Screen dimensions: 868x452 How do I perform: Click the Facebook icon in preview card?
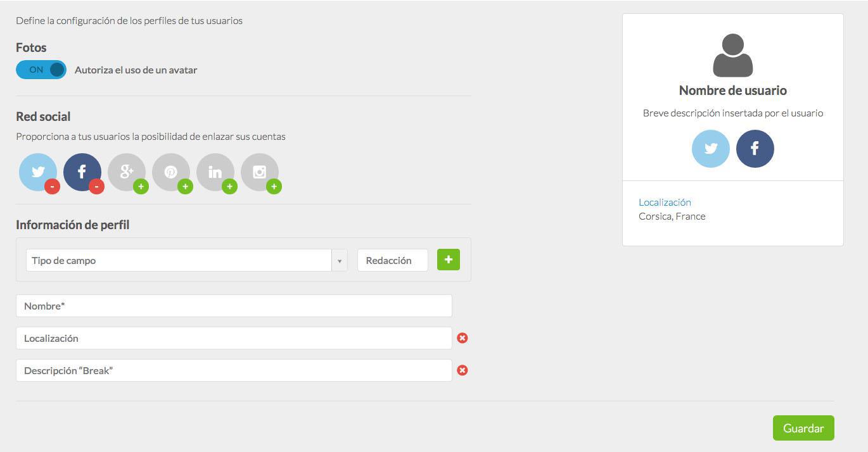755,149
